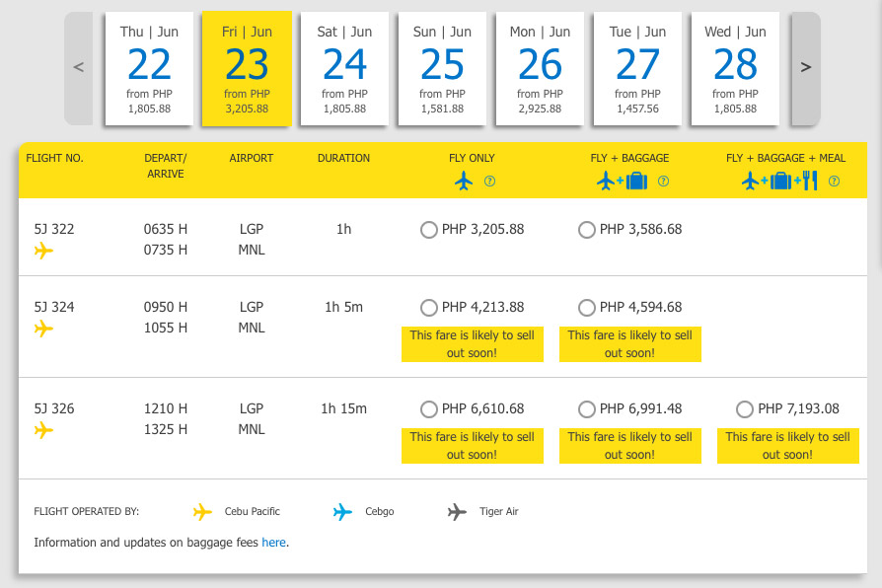Switch to the Tue Jun 27 date tab
Viewport: 882px width, 588px height.
click(x=637, y=69)
